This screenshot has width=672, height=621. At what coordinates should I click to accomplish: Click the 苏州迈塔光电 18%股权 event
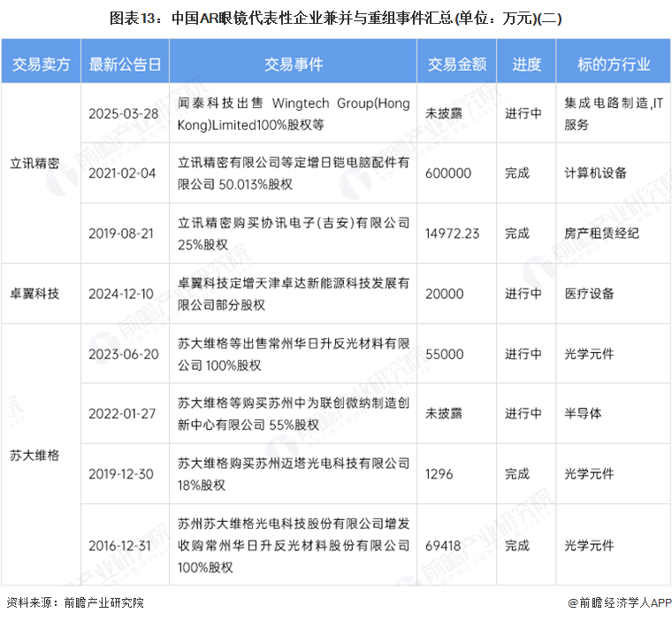(294, 474)
